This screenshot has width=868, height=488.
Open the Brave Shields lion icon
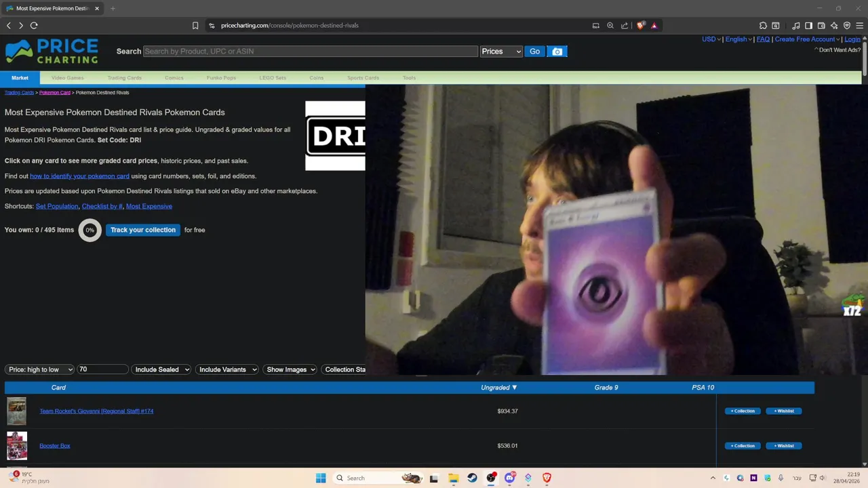coord(641,25)
